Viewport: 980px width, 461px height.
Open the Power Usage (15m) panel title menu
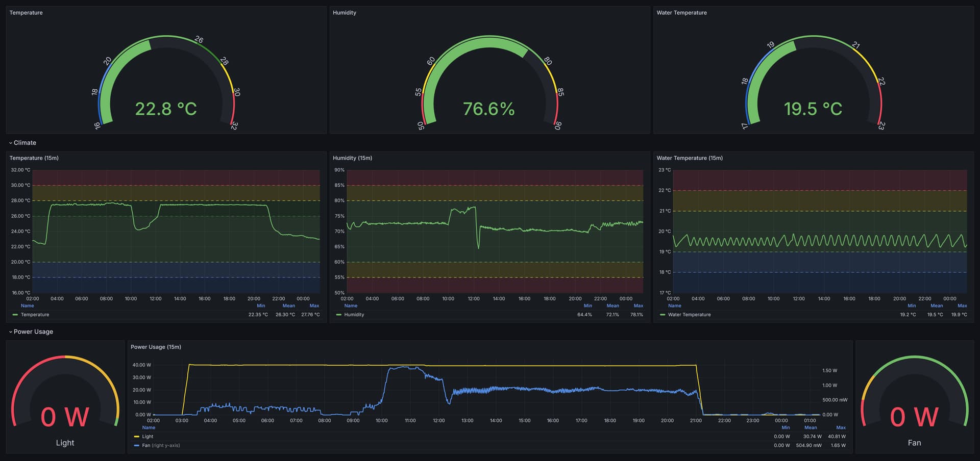coord(156,347)
